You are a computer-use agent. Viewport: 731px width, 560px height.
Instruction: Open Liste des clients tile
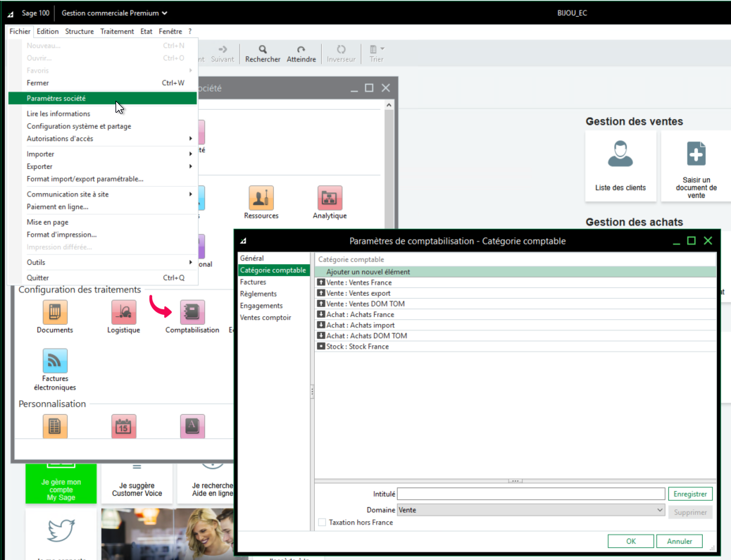[x=620, y=166]
